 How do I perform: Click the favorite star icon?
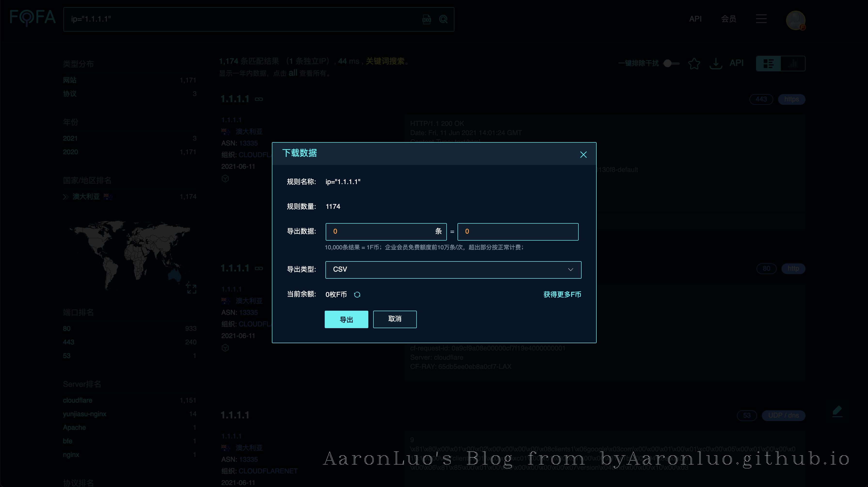tap(694, 63)
